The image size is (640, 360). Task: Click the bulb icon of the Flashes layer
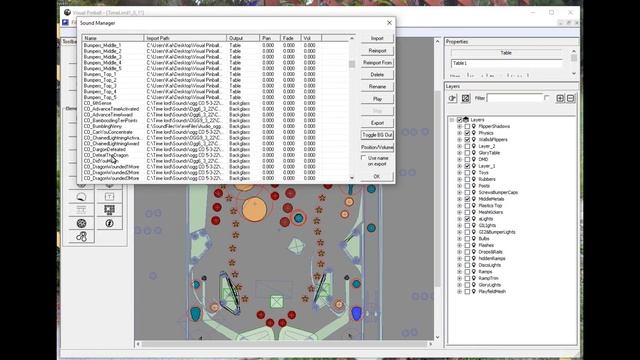pyautogui.click(x=474, y=245)
